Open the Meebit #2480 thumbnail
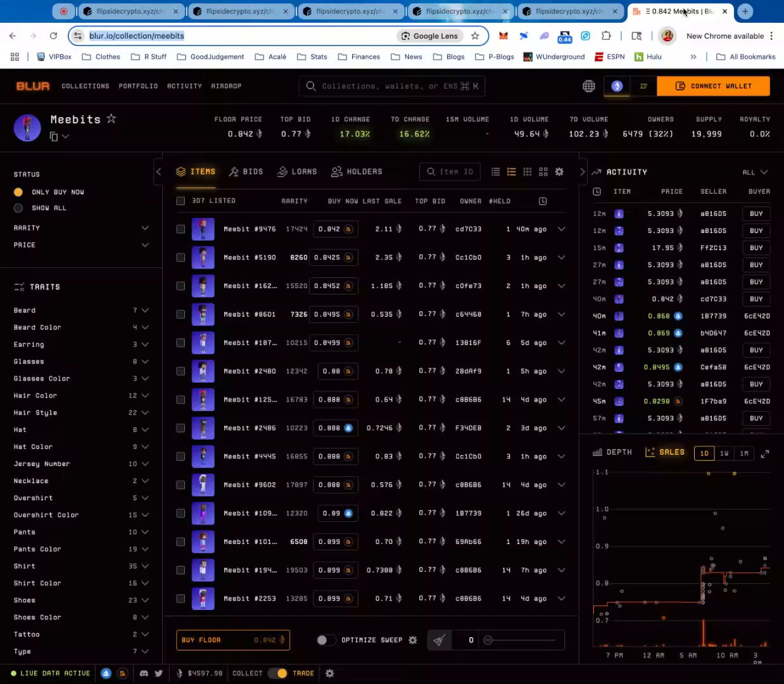 pyautogui.click(x=203, y=371)
